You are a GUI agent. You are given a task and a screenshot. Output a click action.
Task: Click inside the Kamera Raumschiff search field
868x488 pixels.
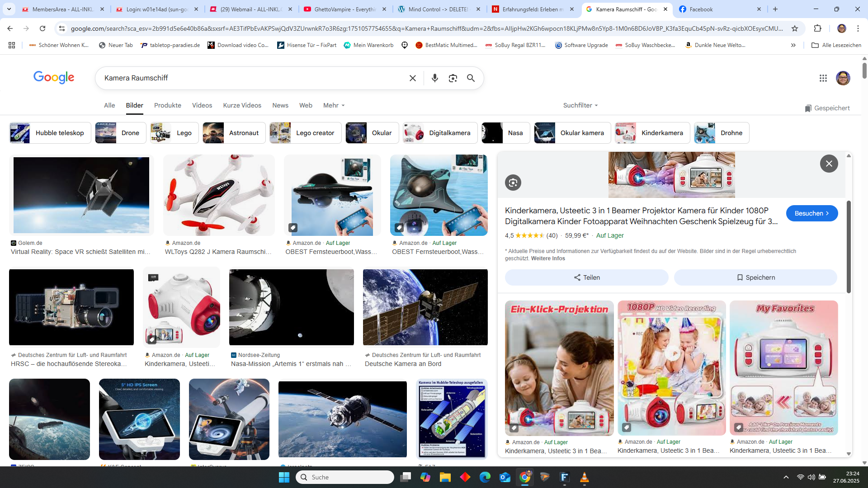coord(253,78)
